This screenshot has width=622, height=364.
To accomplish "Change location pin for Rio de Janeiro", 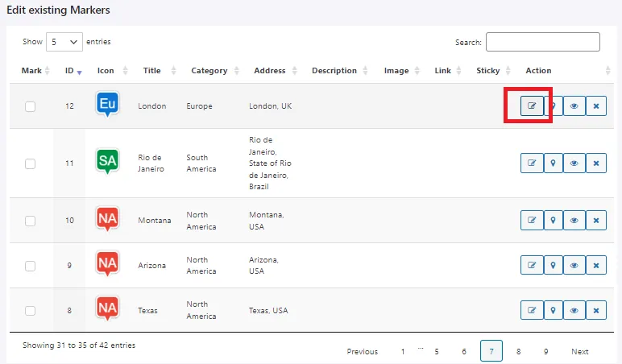I will [x=553, y=163].
